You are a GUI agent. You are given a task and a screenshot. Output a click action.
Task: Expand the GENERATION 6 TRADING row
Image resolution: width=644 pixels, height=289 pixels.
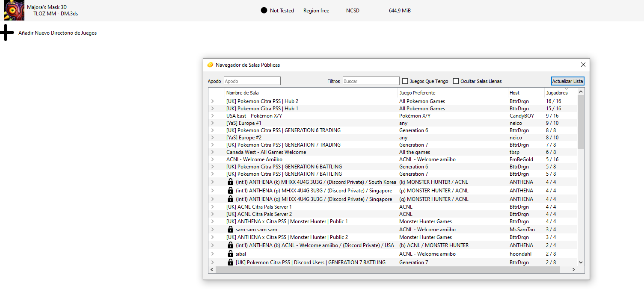coord(212,130)
